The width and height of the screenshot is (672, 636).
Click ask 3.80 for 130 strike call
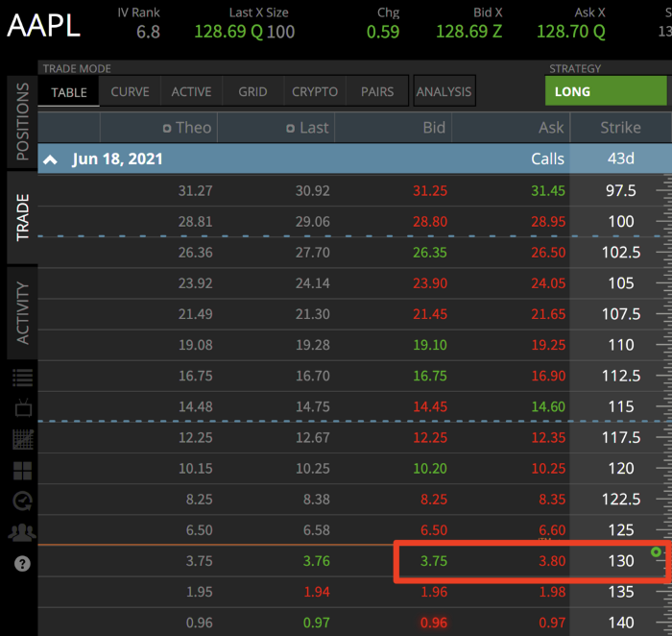552,561
